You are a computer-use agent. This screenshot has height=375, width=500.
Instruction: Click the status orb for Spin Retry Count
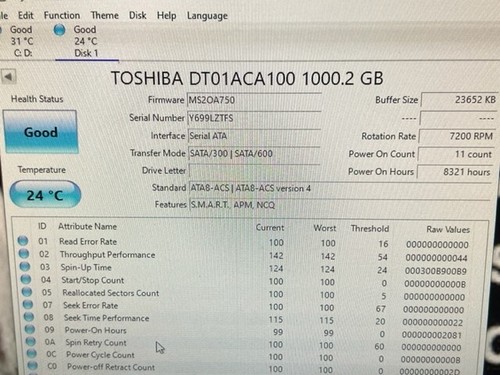pyautogui.click(x=31, y=341)
